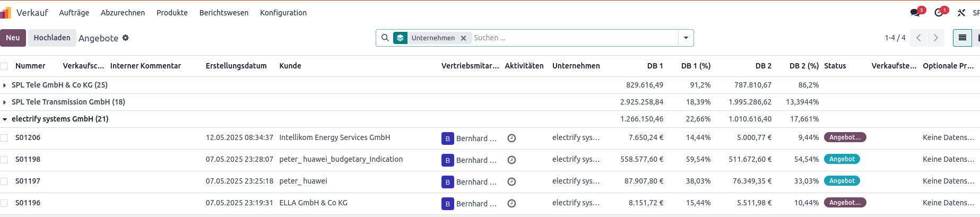Open activity clock for S01198
The height and width of the screenshot is (217, 980).
tap(511, 160)
